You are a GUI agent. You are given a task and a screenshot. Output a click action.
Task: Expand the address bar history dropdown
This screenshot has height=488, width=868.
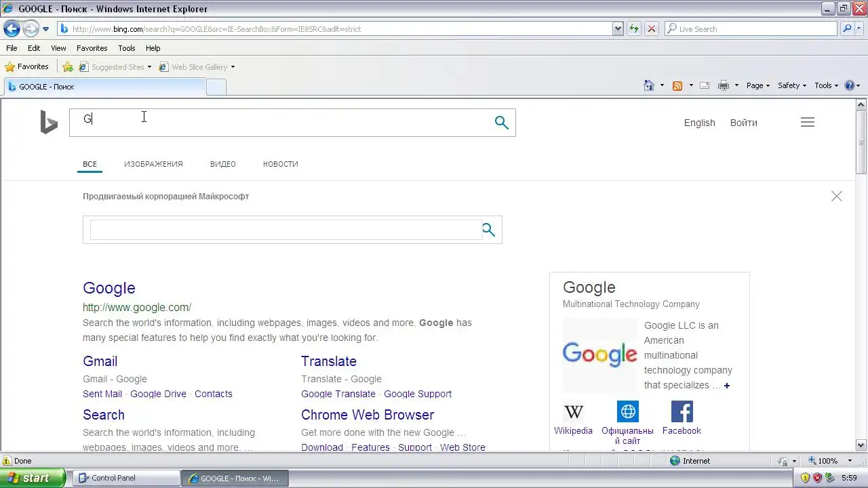point(618,28)
